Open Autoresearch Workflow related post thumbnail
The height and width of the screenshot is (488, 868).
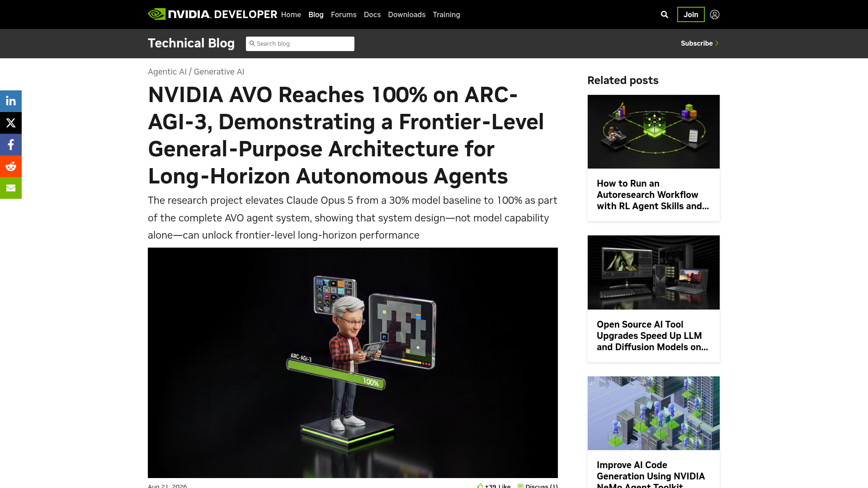(654, 131)
